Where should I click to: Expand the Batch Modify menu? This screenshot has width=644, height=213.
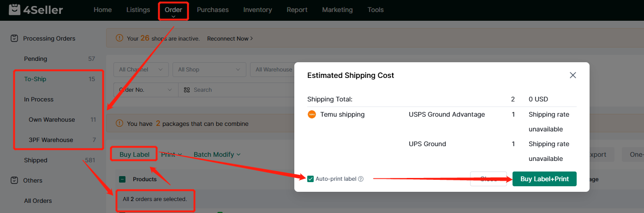pos(217,154)
